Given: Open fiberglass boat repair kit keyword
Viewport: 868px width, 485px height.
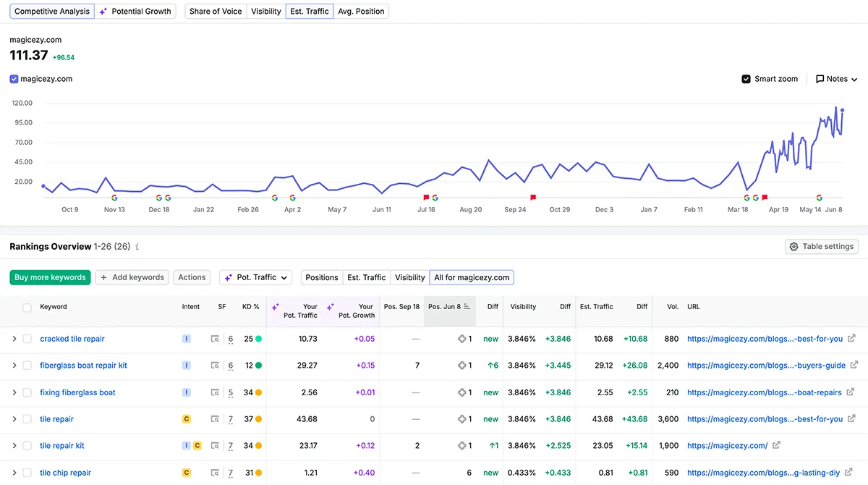Looking at the screenshot, I should [83, 366].
